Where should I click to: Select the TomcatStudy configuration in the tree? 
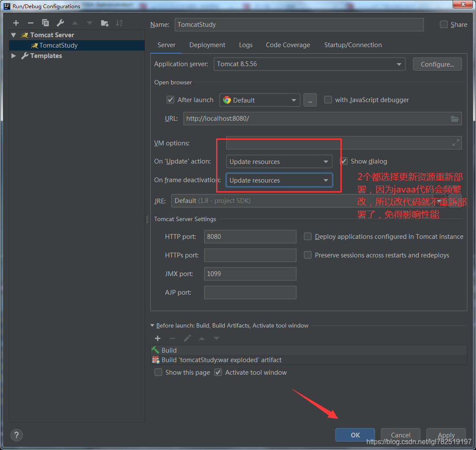[x=77, y=45]
